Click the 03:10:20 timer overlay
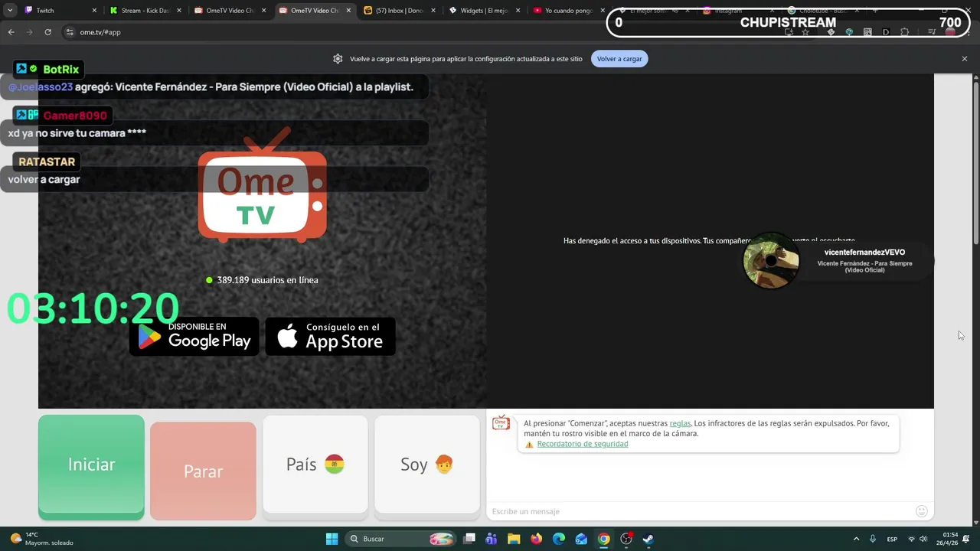 point(93,308)
